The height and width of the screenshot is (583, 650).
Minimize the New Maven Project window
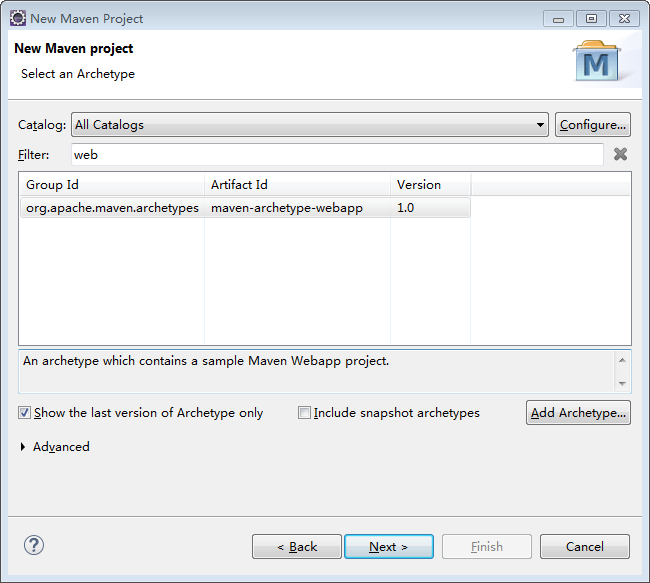click(x=558, y=19)
